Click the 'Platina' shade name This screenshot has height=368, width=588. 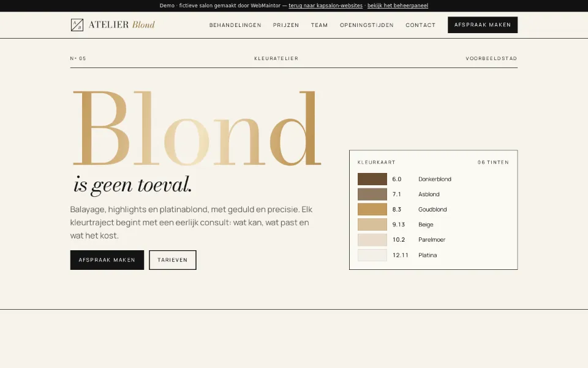pyautogui.click(x=428, y=255)
